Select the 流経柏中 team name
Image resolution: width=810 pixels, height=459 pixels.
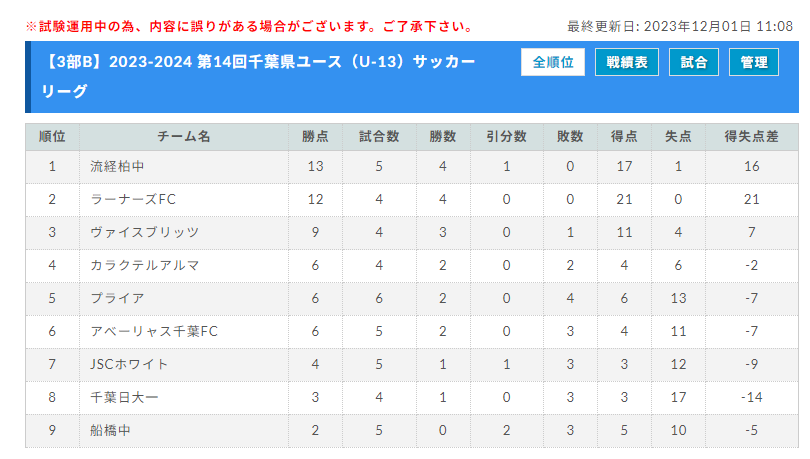click(x=117, y=166)
